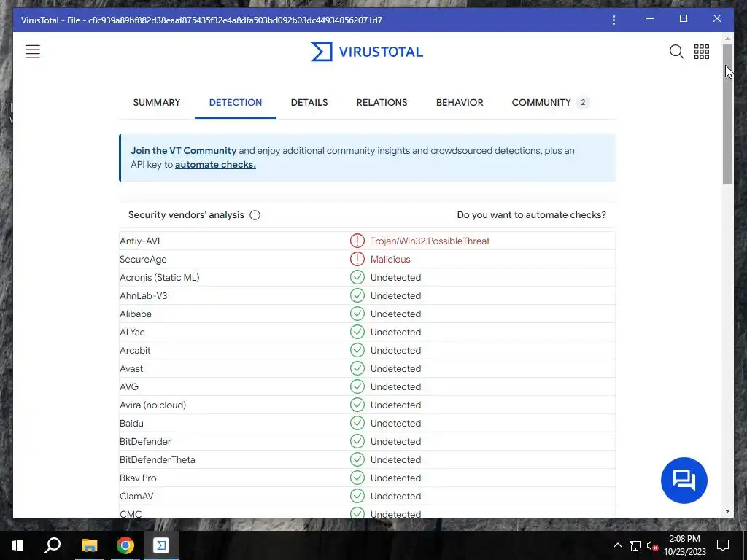The image size is (747, 560).
Task: Open the network tray icon
Action: [635, 545]
